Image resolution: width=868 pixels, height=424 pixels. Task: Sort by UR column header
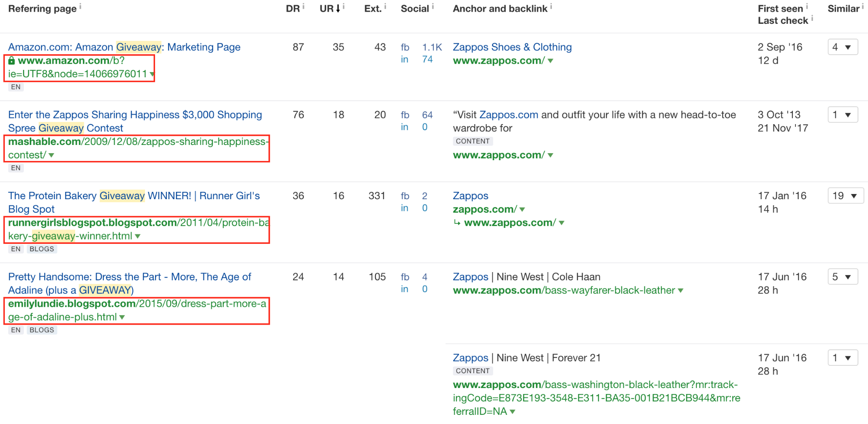tap(330, 9)
